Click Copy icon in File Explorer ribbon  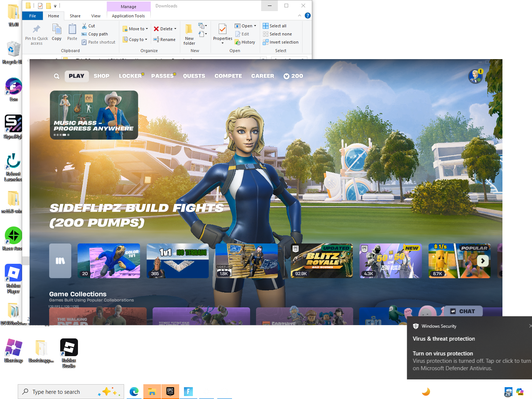pos(57,32)
